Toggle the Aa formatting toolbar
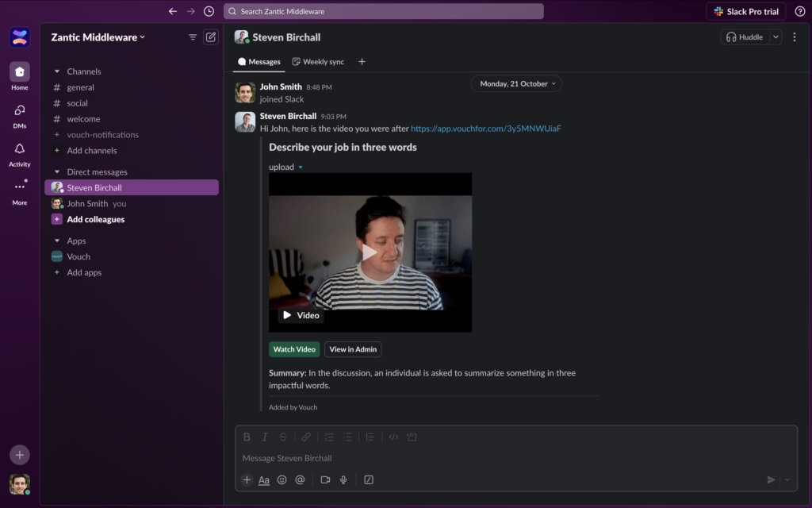The width and height of the screenshot is (812, 508). 264,480
